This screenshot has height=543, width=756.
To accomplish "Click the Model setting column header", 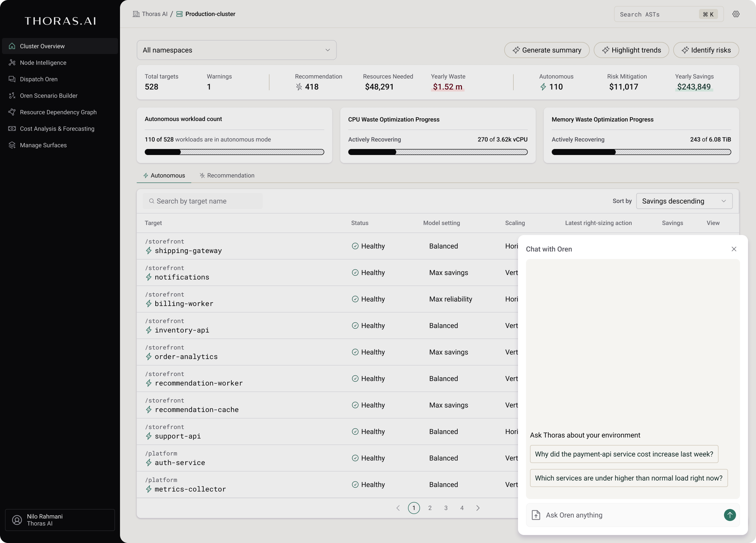I will (x=441, y=223).
